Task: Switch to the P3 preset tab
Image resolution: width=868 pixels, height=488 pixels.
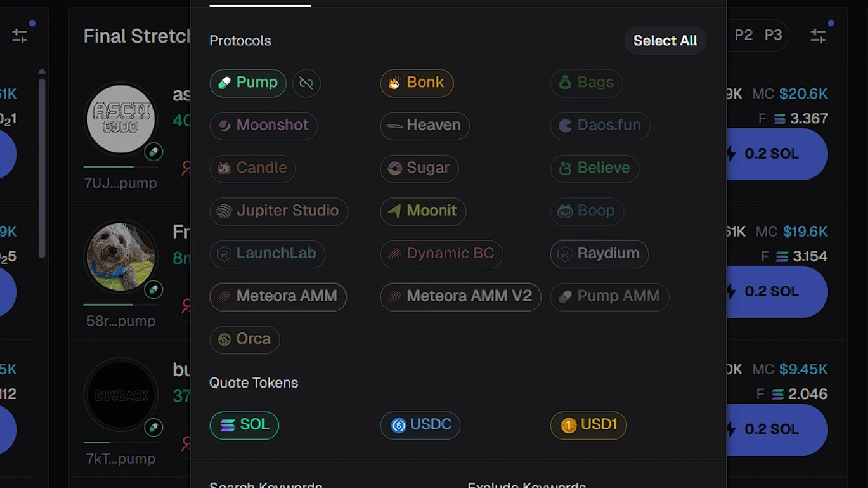Action: click(x=773, y=35)
